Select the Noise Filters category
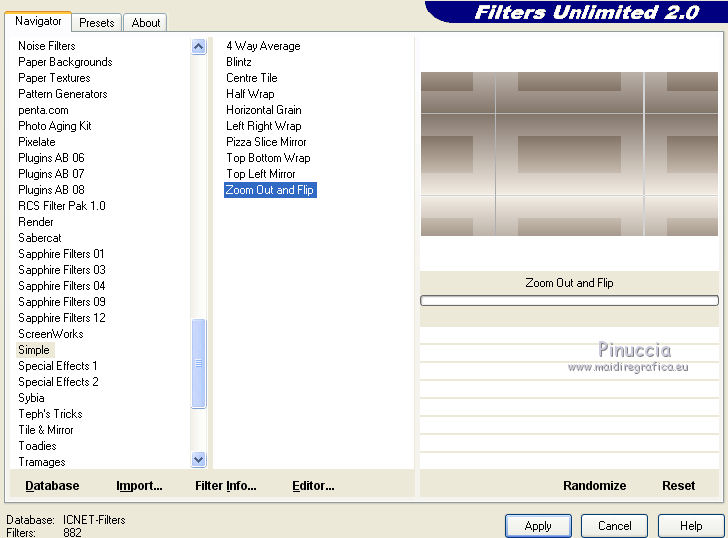This screenshot has height=538, width=728. 47,46
